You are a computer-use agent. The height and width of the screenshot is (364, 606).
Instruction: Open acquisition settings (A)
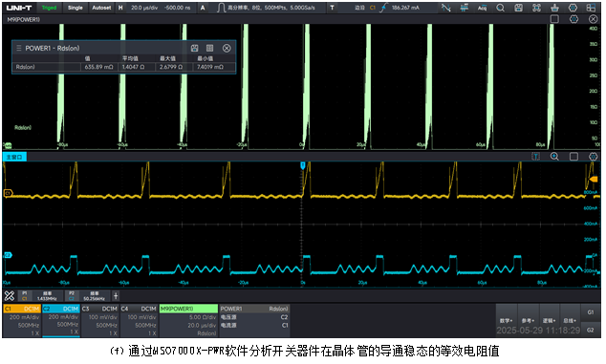(x=203, y=8)
